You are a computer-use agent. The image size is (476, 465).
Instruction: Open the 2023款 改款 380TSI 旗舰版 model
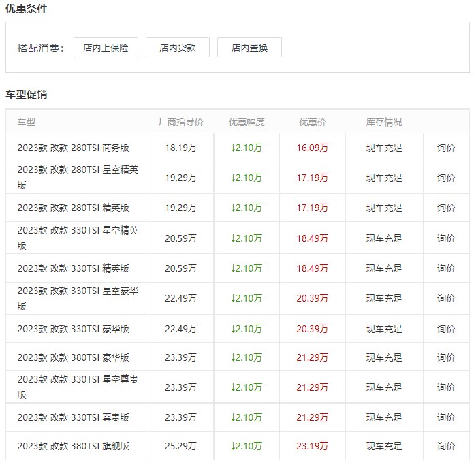(74, 446)
